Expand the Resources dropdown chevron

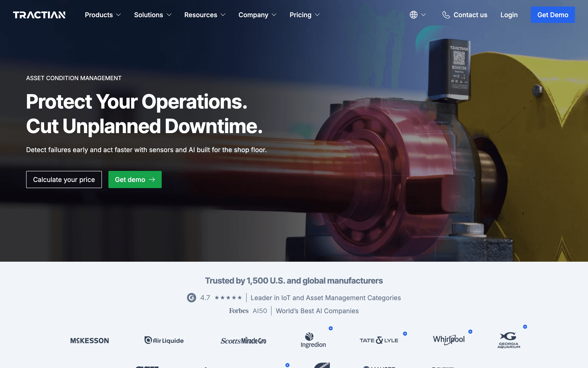[x=223, y=15]
